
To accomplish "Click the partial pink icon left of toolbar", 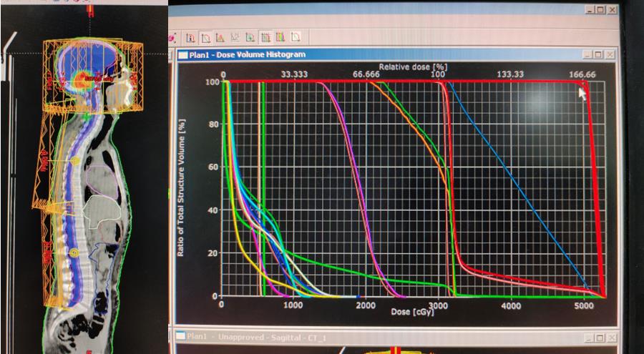I will tap(172, 36).
